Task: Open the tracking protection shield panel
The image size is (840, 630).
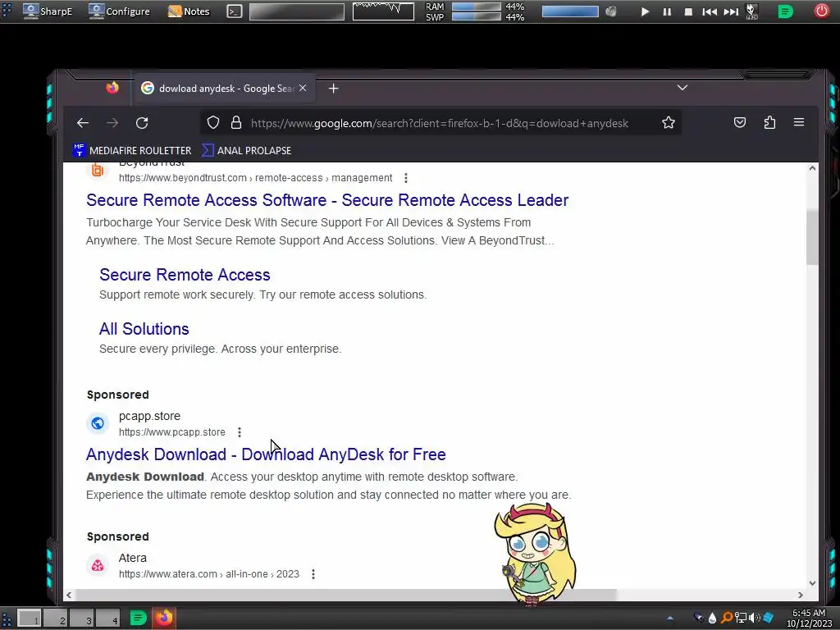Action: (x=213, y=123)
